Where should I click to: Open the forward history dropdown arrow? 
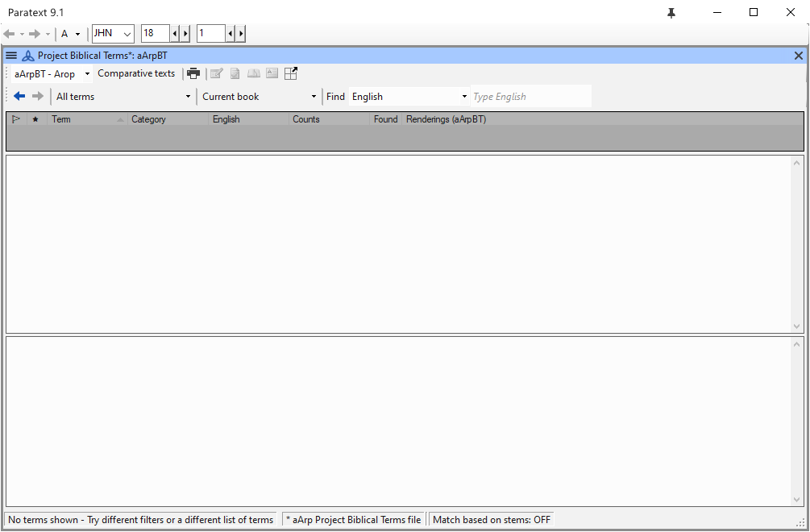tap(48, 35)
